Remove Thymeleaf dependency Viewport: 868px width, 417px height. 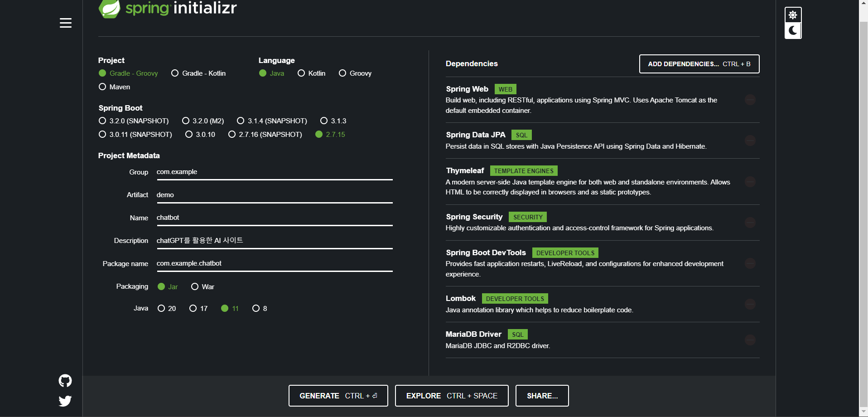750,182
